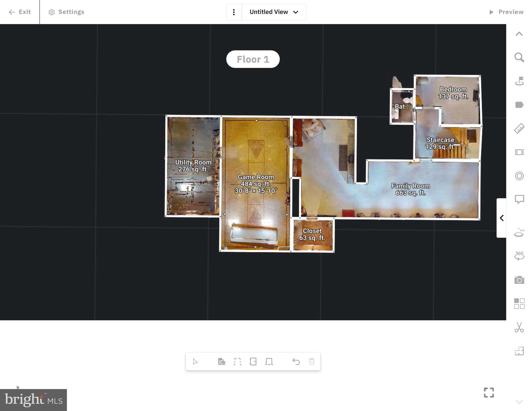Open the tag label tool

point(519,105)
